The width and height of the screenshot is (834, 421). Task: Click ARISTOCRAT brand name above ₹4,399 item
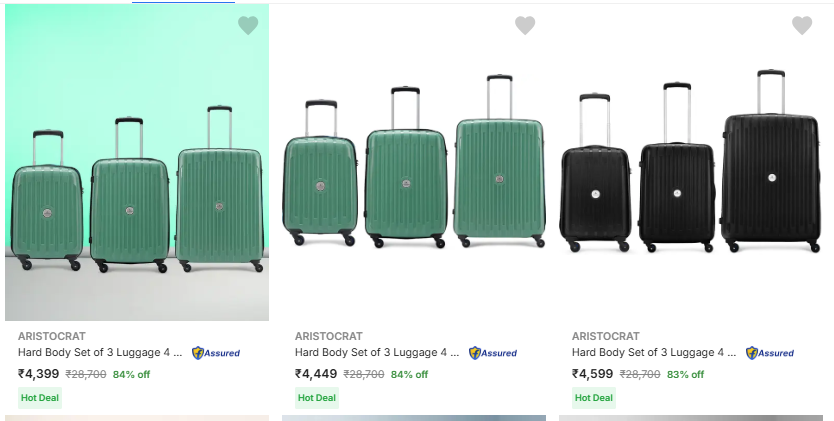50,336
